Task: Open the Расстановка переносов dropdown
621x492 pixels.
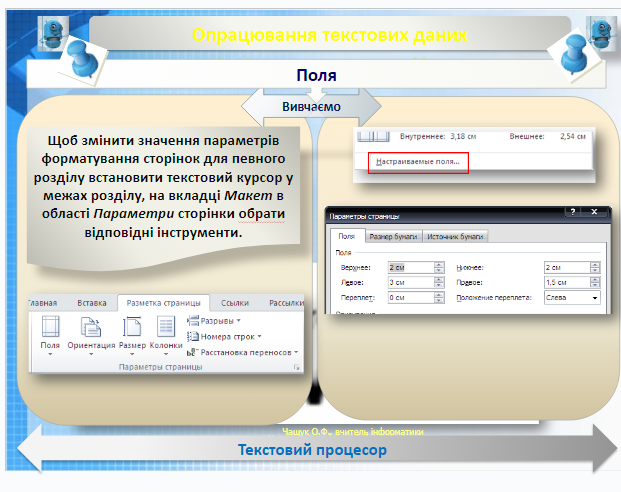Action: [x=242, y=352]
